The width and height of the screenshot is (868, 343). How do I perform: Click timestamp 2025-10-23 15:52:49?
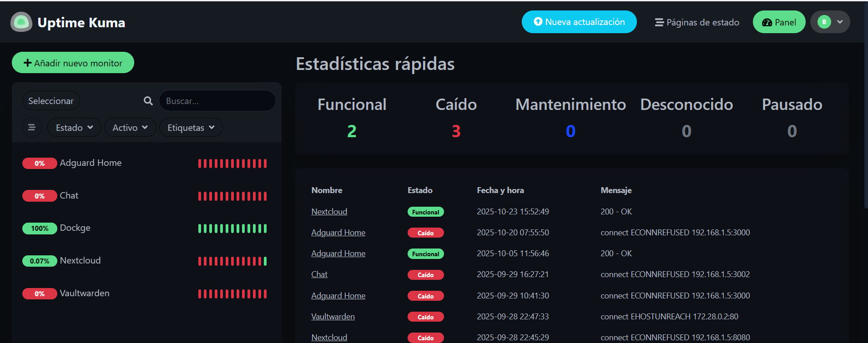click(513, 212)
